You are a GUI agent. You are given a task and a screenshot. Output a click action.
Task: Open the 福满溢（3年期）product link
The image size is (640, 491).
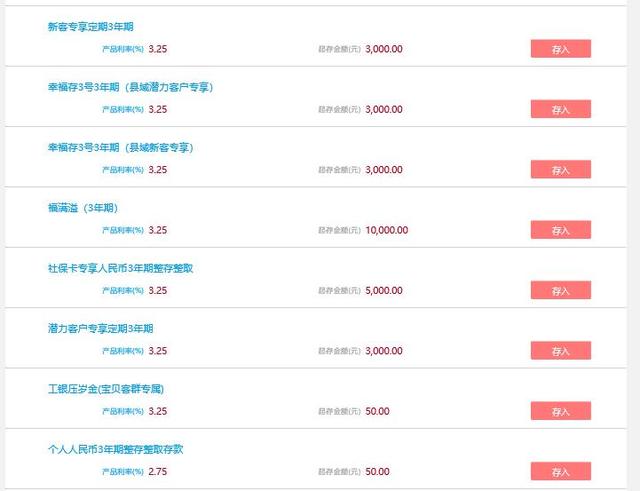tap(83, 208)
